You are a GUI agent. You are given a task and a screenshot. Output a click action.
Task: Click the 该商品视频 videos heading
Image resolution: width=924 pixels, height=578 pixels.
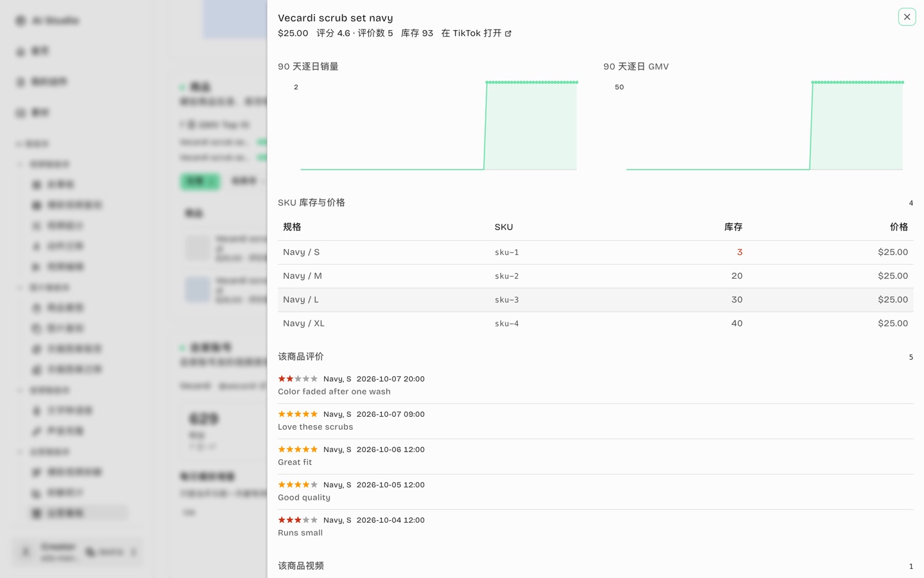(x=301, y=566)
